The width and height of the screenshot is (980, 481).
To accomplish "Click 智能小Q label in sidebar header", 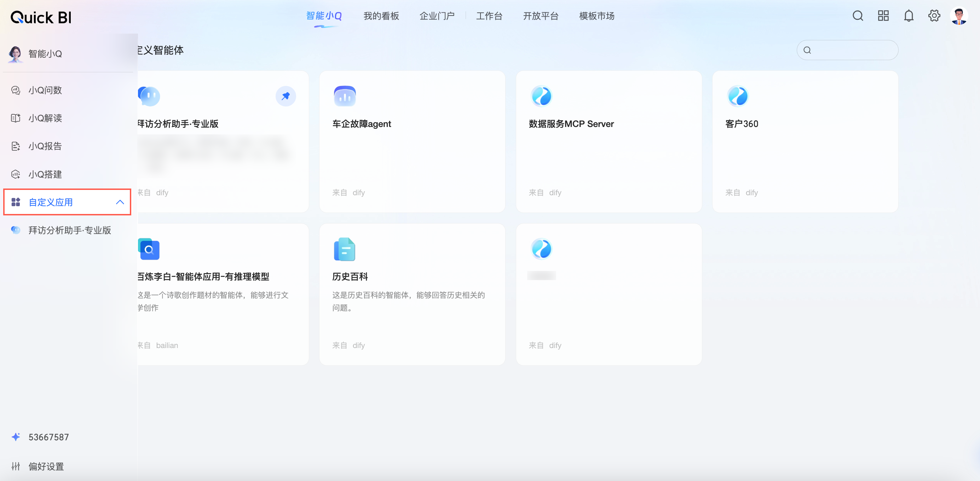I will 45,54.
